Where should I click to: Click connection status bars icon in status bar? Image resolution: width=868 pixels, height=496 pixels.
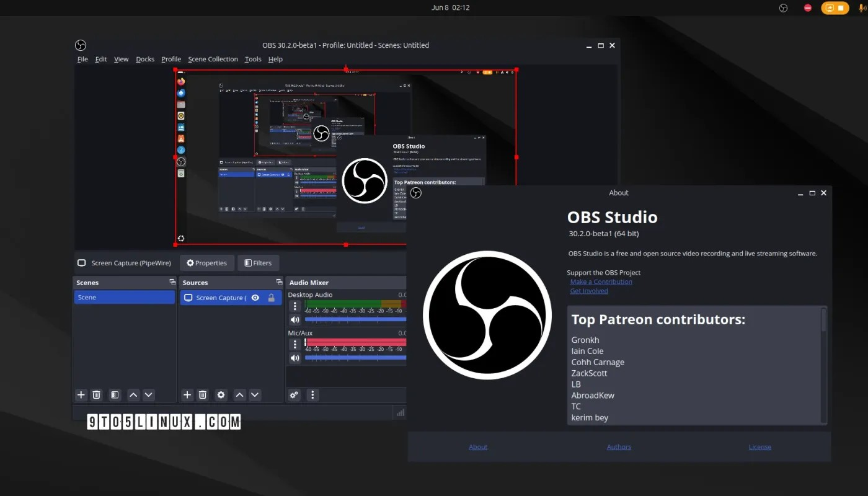click(x=401, y=412)
